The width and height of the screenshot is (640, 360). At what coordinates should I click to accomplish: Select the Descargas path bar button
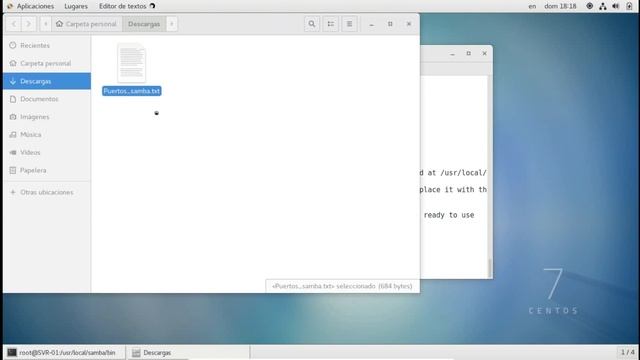[144, 24]
